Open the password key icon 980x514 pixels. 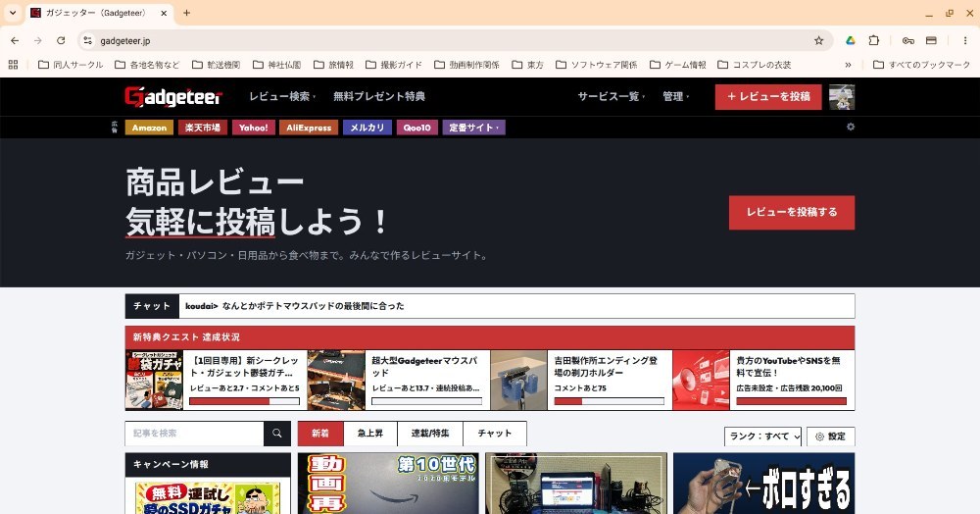click(908, 40)
